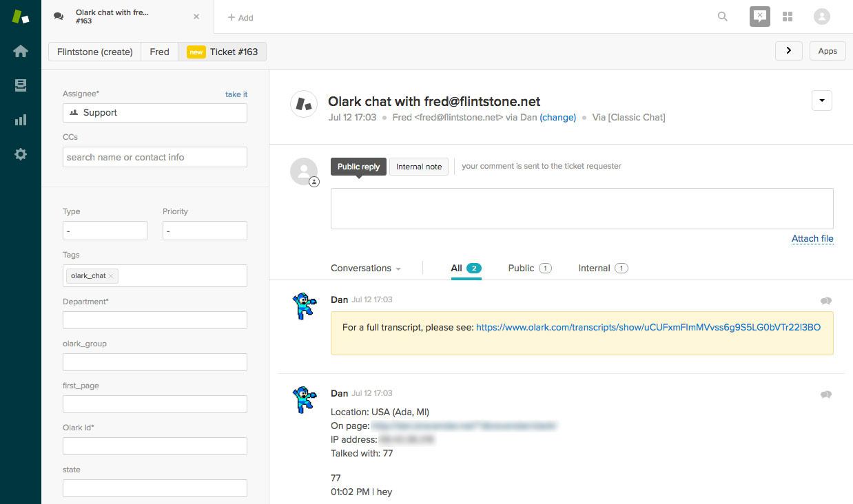Open the Views list icon
The image size is (853, 504).
(x=21, y=85)
